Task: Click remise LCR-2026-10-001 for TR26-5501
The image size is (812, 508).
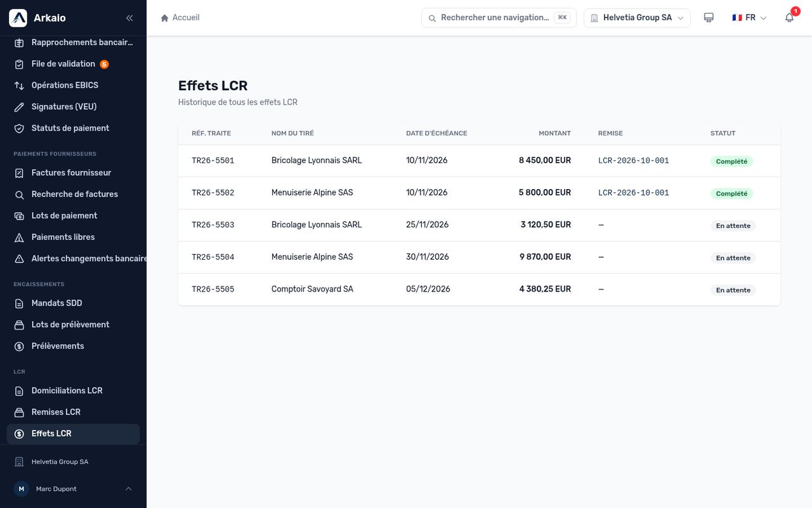Action: pos(633,161)
